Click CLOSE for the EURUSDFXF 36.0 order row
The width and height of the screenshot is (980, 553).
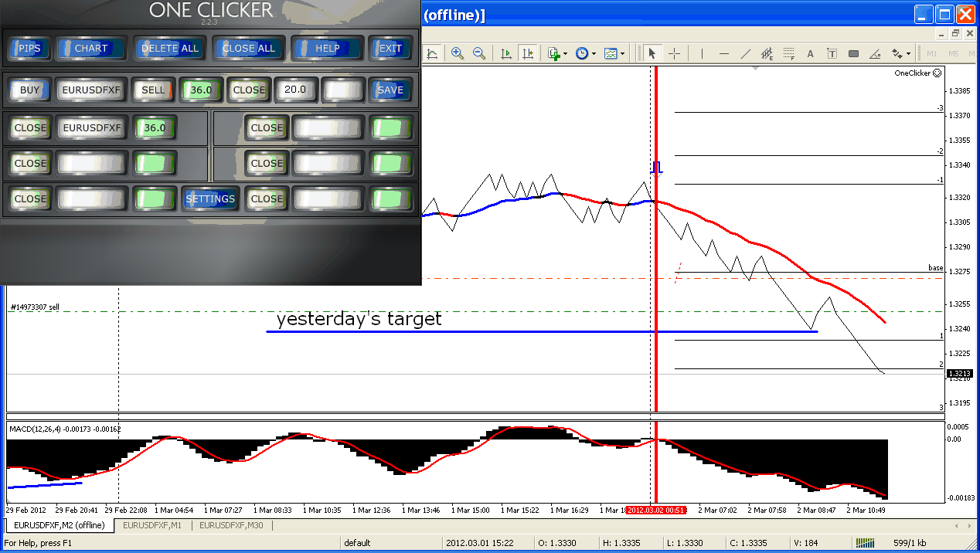point(30,127)
